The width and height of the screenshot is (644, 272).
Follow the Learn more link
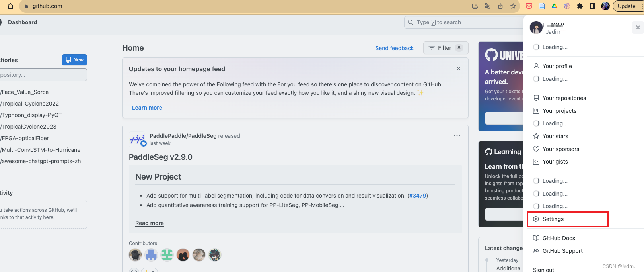[x=147, y=108]
